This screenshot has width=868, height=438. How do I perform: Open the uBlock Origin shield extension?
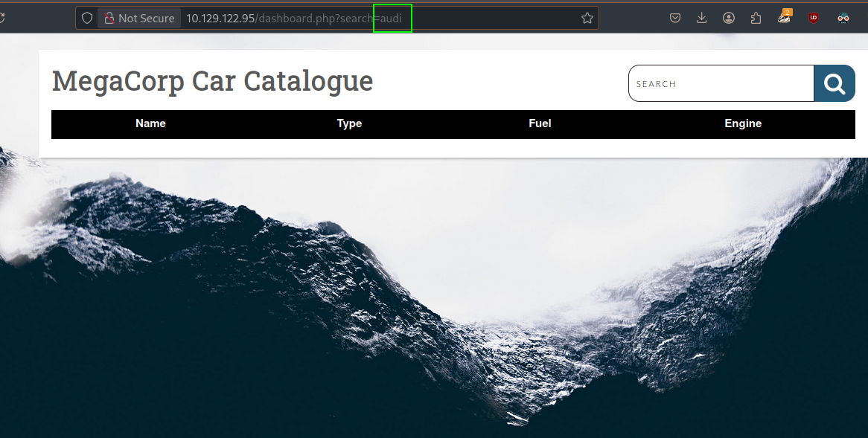(x=814, y=18)
